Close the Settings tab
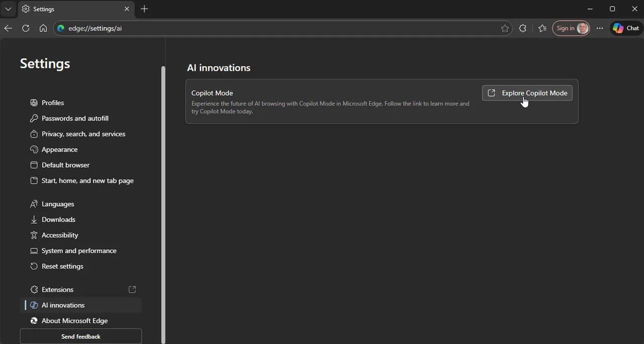Viewport: 644px width, 344px height. [127, 9]
